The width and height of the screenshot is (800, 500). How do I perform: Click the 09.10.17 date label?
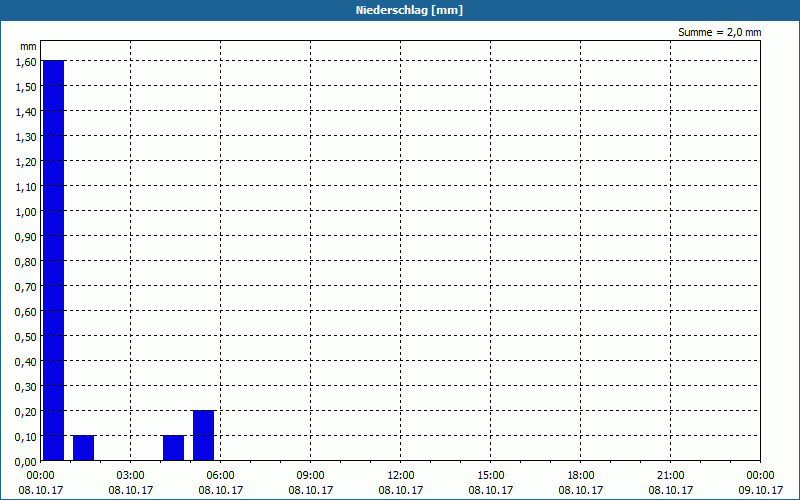(760, 490)
